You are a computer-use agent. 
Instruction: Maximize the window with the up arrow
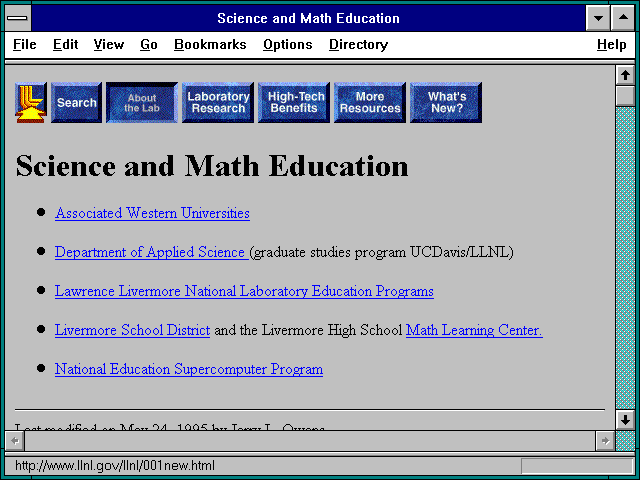(623, 18)
